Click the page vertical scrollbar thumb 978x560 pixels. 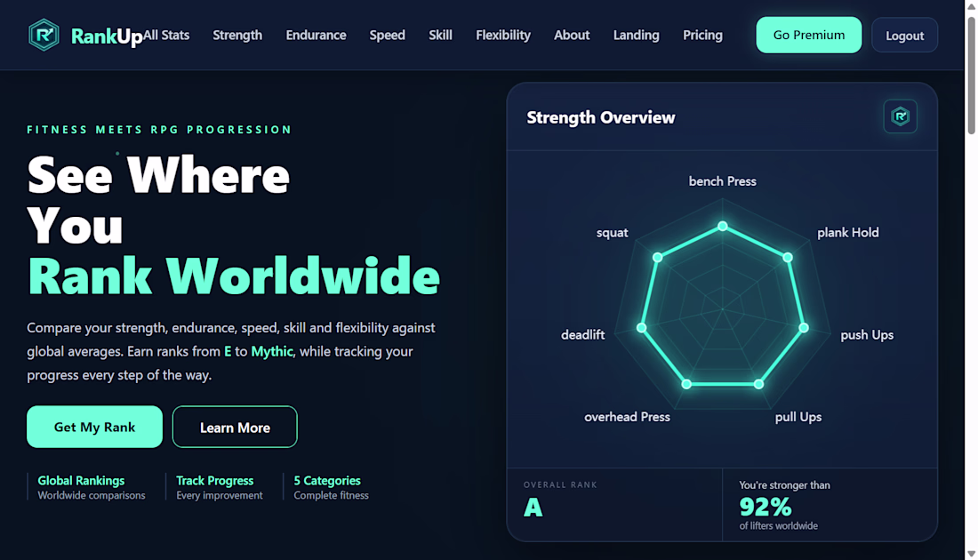[971, 75]
